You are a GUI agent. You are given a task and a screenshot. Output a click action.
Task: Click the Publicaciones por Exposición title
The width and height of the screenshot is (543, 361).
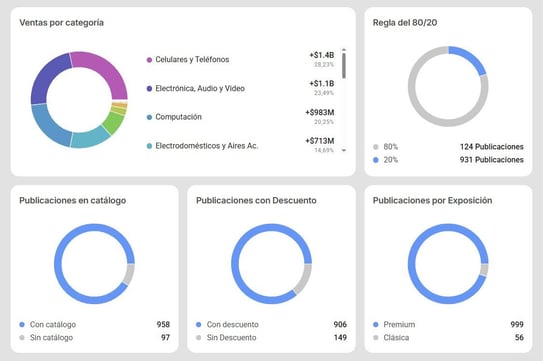click(x=432, y=200)
